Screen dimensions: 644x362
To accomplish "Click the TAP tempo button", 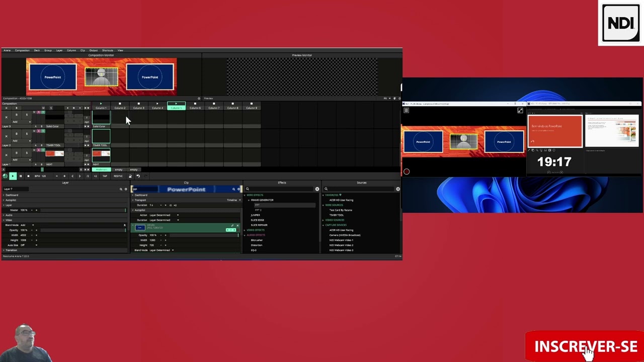I will [105, 176].
